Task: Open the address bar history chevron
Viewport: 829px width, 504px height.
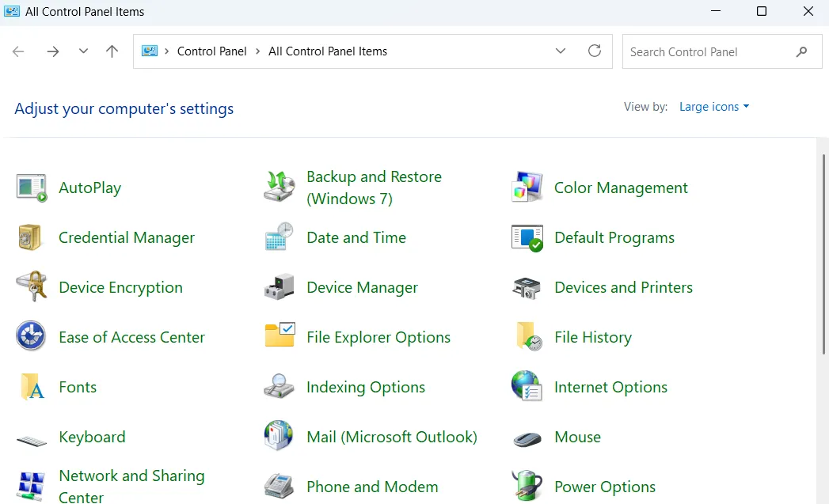Action: 561,51
